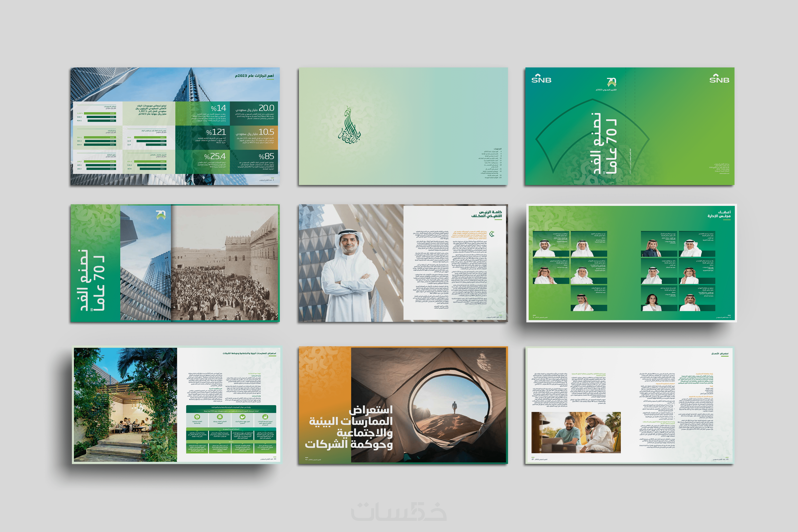The width and height of the screenshot is (798, 532).
Task: Click the garden patio photo on ESG spread
Action: point(125,404)
